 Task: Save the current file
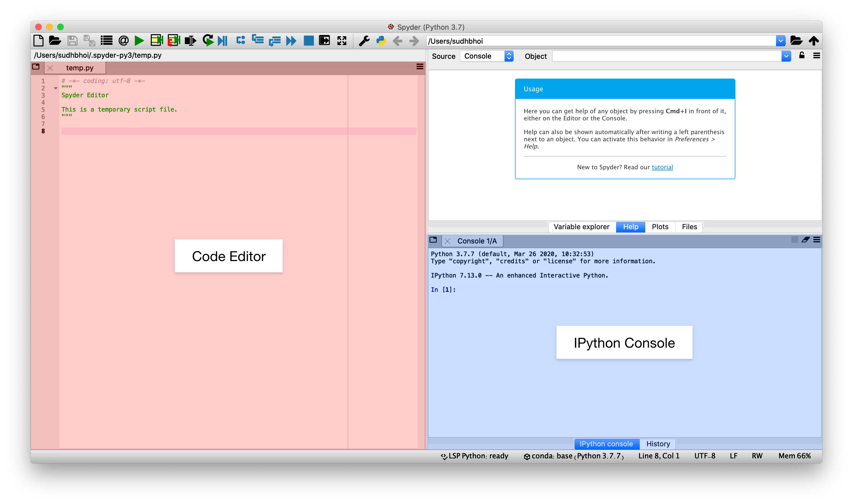72,40
